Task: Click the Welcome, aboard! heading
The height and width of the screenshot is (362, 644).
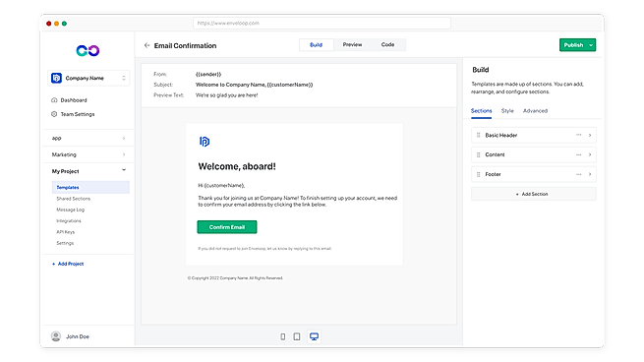Action: tap(237, 166)
